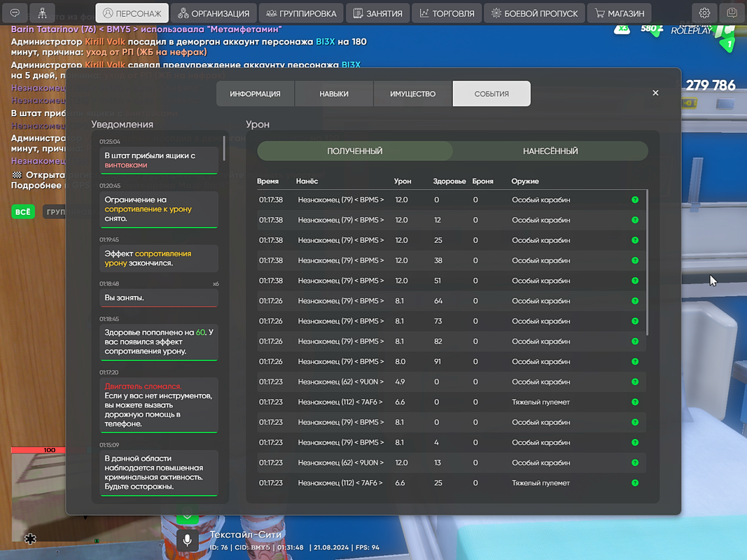Screen dimensions: 747x560
Task: Switch to the НАВЫКИ tab
Action: 334,94
